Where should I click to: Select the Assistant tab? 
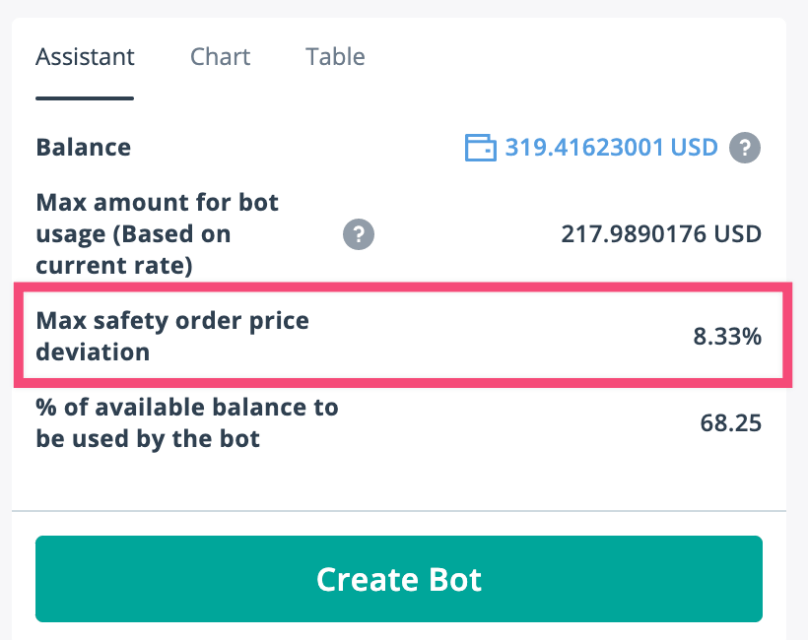pyautogui.click(x=85, y=57)
